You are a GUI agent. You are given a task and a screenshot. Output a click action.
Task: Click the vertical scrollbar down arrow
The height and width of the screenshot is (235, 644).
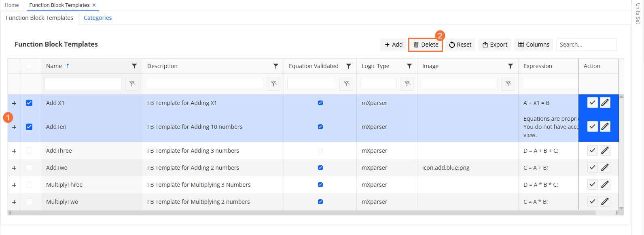pos(621,208)
